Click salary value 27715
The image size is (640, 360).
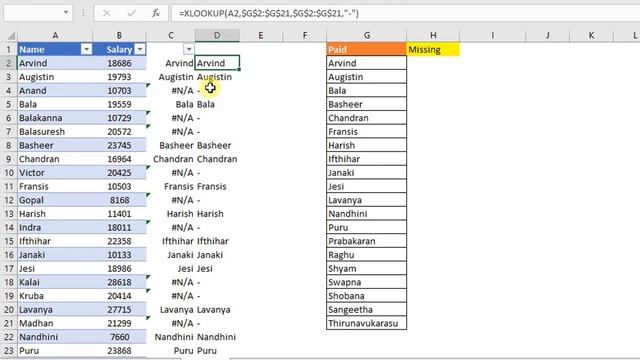pos(119,309)
